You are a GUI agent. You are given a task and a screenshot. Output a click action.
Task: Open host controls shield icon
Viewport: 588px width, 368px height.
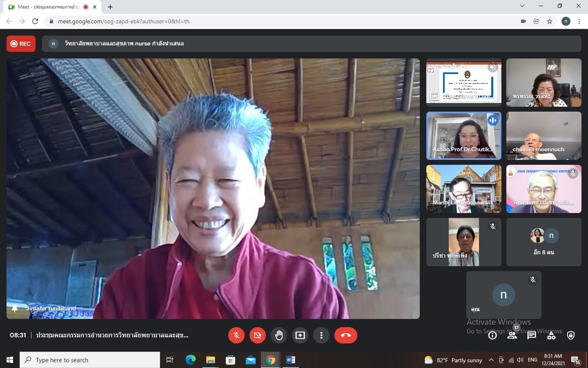[x=571, y=336]
